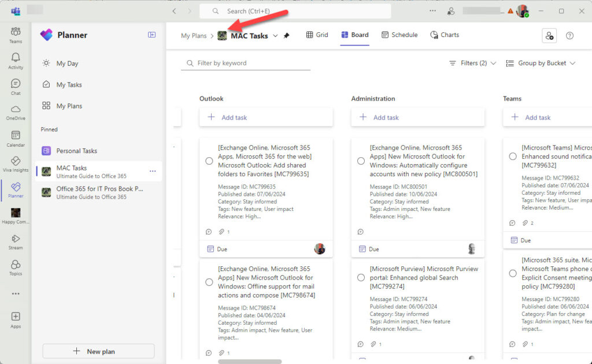Open the Calendar app icon
The width and height of the screenshot is (592, 364).
pos(16,139)
